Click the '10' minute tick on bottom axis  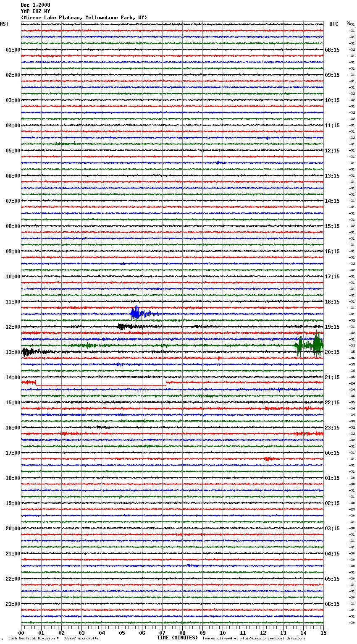tap(223, 633)
